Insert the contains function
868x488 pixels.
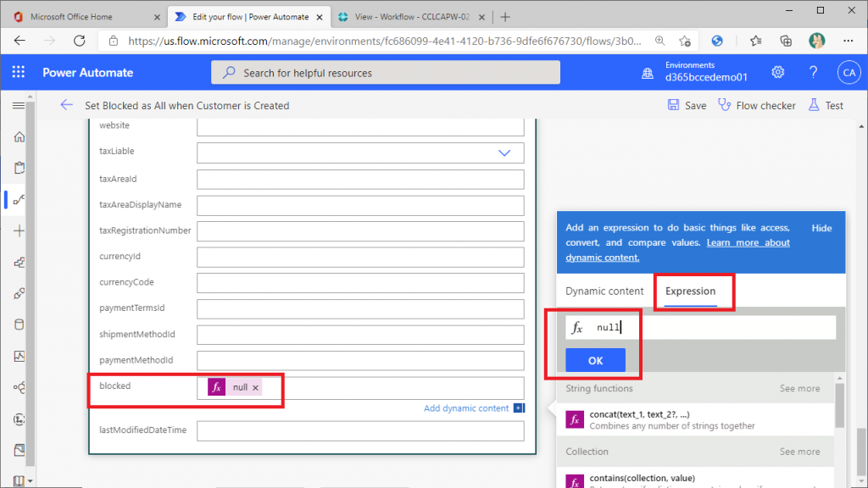pyautogui.click(x=695, y=478)
